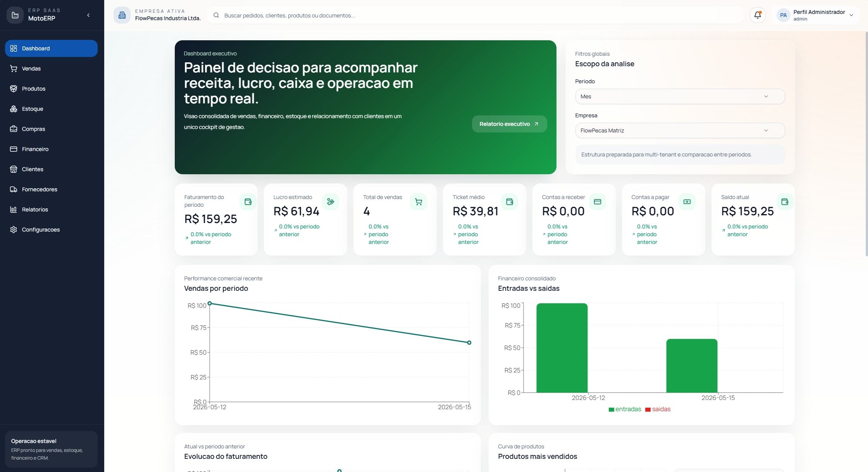
Task: Click the Financeiro card icon in sidebar
Action: point(14,149)
